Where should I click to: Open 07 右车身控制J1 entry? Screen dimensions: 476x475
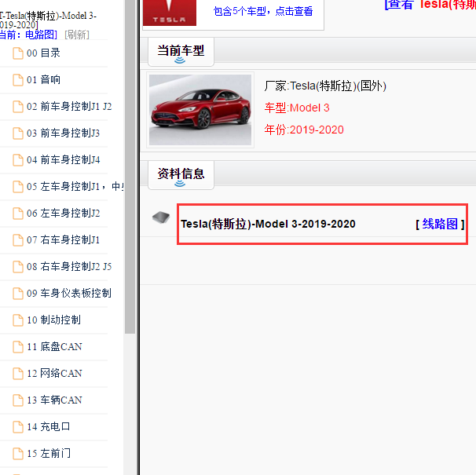pyautogui.click(x=63, y=240)
